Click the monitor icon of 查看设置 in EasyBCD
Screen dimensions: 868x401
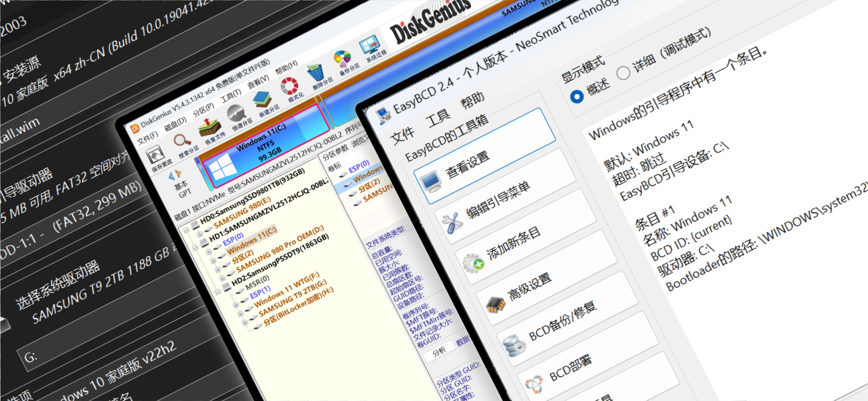pyautogui.click(x=430, y=182)
